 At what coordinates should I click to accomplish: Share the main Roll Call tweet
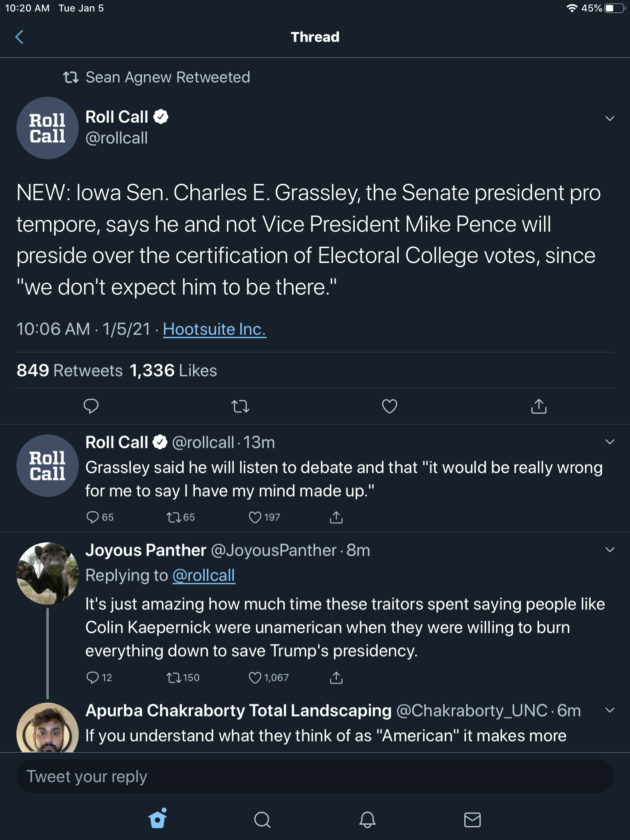pos(539,406)
